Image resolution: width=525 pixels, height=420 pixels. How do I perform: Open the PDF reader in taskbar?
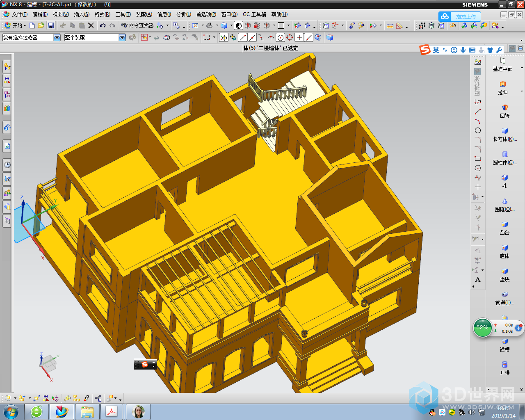[x=112, y=411]
